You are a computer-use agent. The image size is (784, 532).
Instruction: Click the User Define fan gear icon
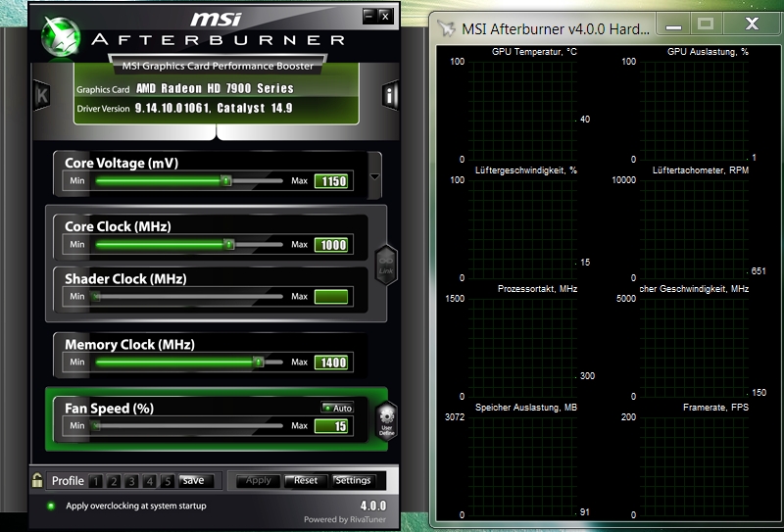coord(386,421)
